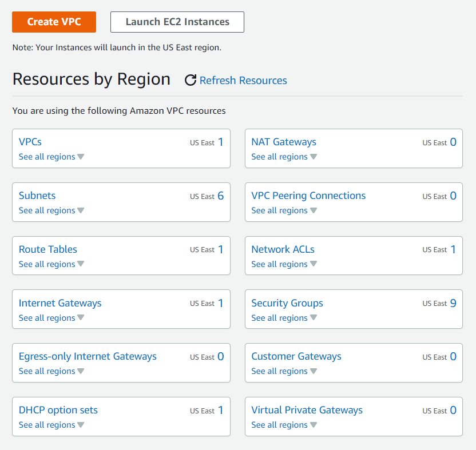Click the NAT Gateways count 0
Screen dimensions: 476x450
point(453,142)
